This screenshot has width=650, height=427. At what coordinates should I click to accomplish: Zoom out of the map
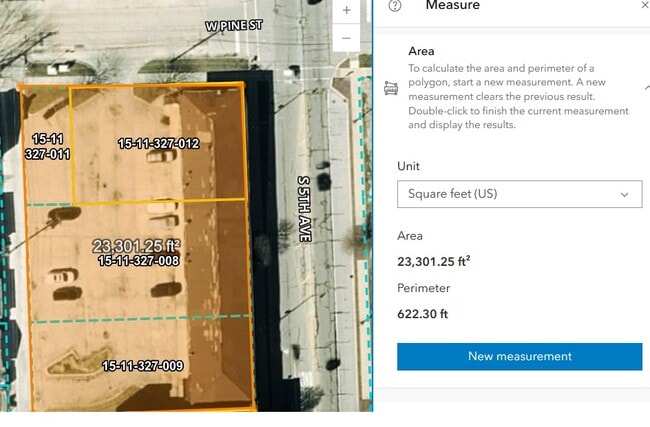[346, 39]
